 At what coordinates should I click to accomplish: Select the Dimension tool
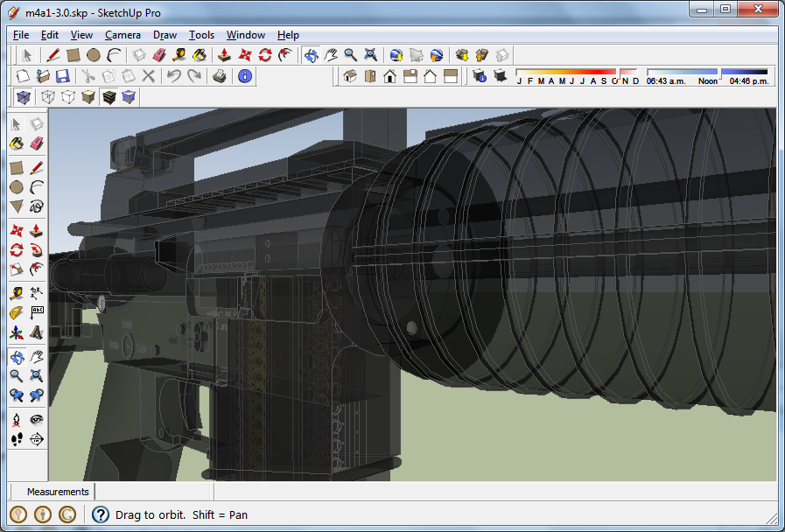point(37,293)
